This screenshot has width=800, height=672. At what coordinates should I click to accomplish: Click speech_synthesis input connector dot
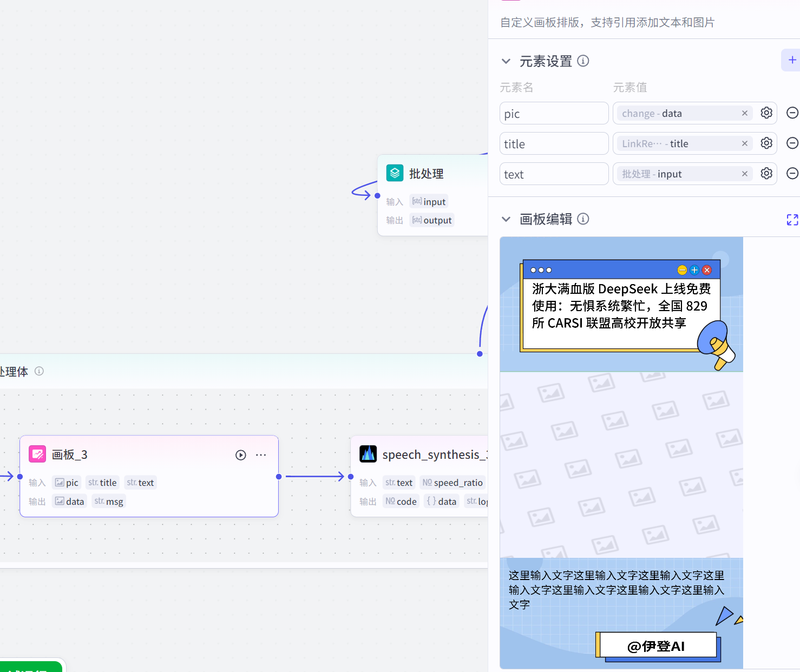click(x=351, y=477)
